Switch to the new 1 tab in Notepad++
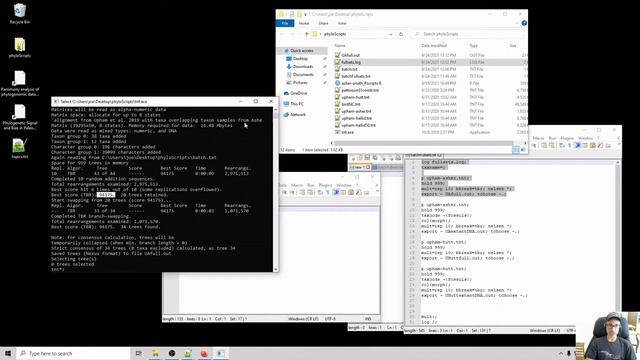 point(360,167)
